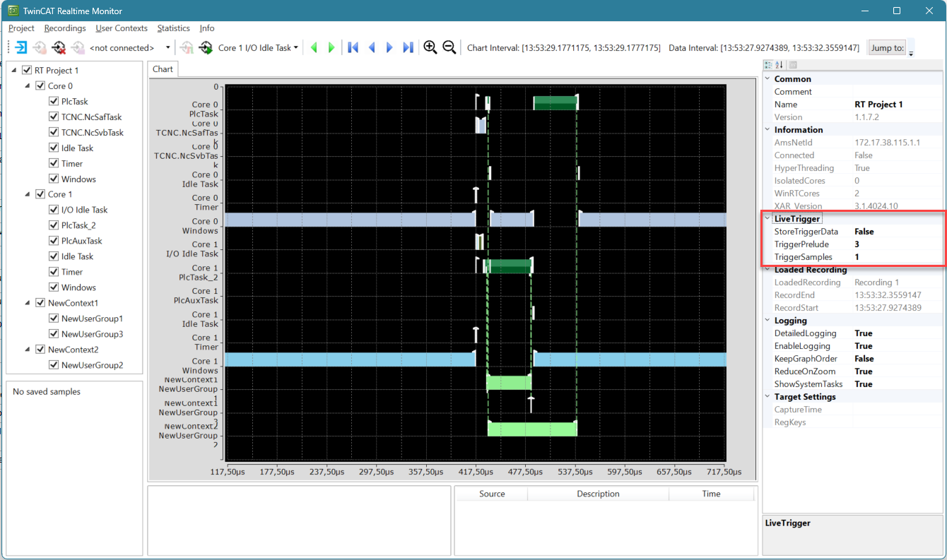Select the TriggerPrelude value 3
The width and height of the screenshot is (947, 560).
click(857, 244)
